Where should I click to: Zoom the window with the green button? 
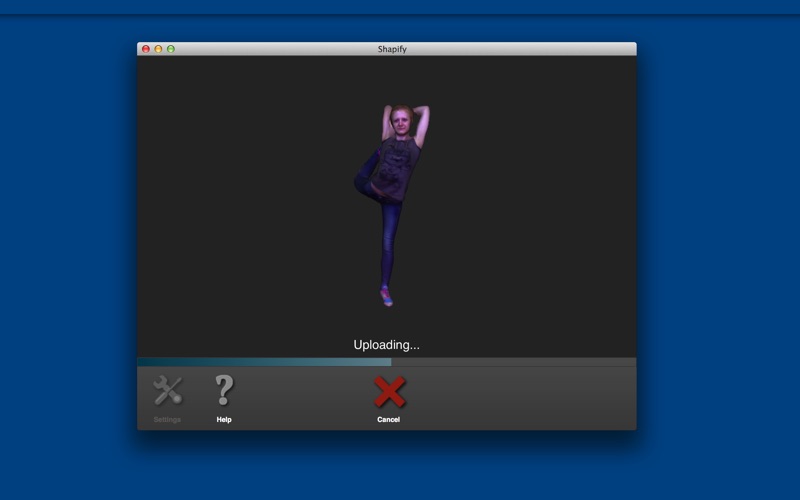[171, 49]
